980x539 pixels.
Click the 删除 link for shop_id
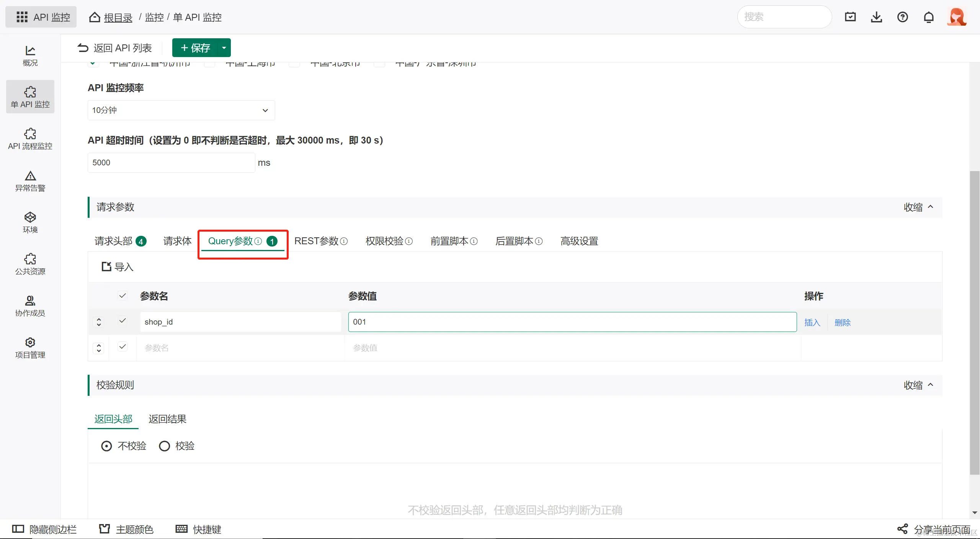pos(842,322)
